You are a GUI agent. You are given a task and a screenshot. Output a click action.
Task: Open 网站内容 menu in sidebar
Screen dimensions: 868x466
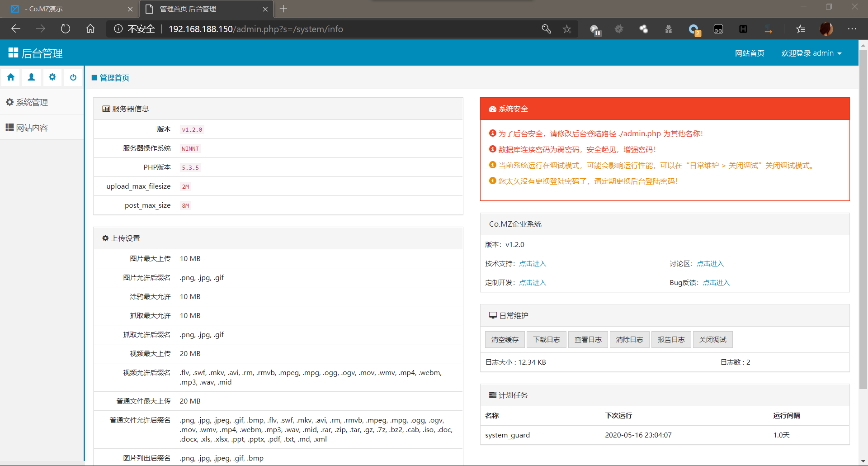[x=42, y=128]
